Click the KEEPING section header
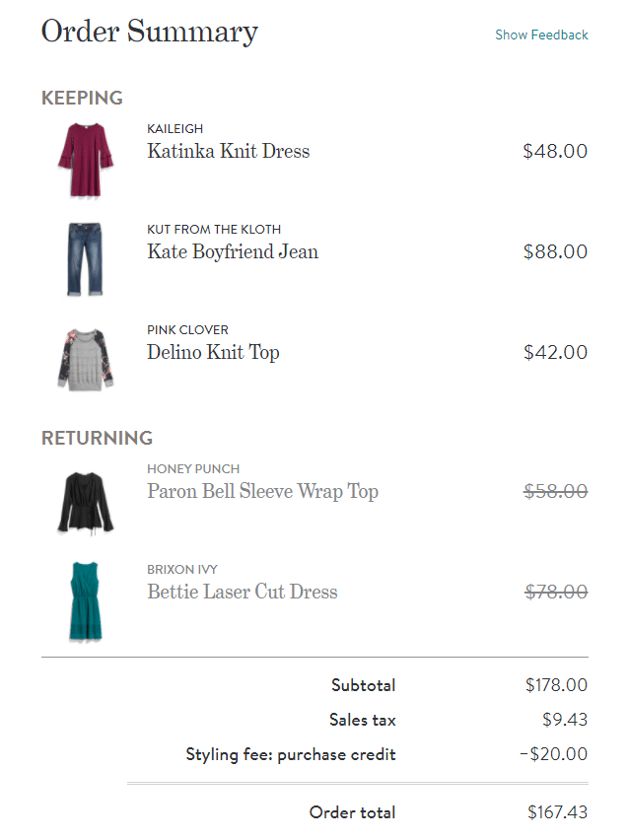The width and height of the screenshot is (628, 840). coord(82,98)
